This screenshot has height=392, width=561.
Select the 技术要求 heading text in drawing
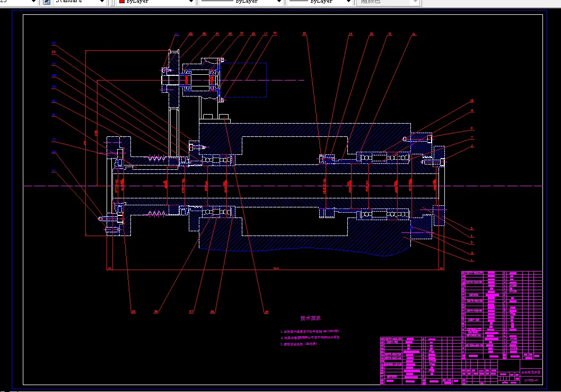(311, 318)
